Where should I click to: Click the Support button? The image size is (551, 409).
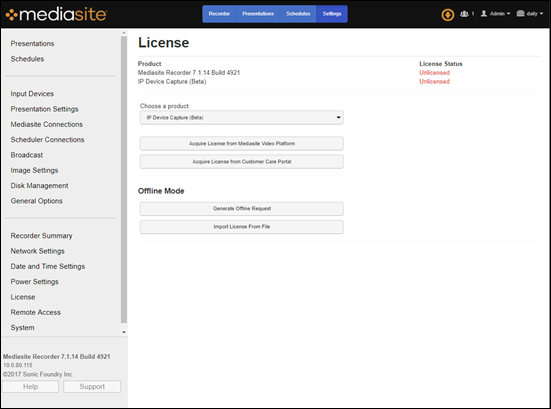(92, 387)
